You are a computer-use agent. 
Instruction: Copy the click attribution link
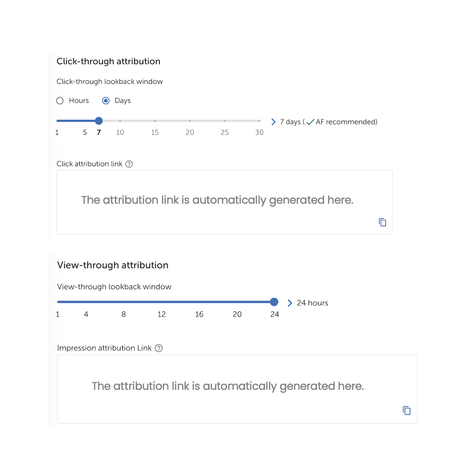tap(382, 222)
